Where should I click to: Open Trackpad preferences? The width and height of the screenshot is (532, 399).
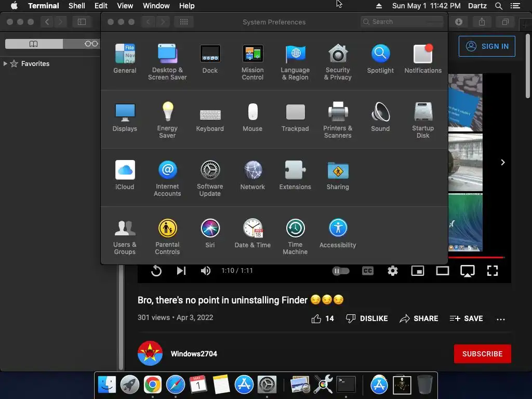[295, 117]
